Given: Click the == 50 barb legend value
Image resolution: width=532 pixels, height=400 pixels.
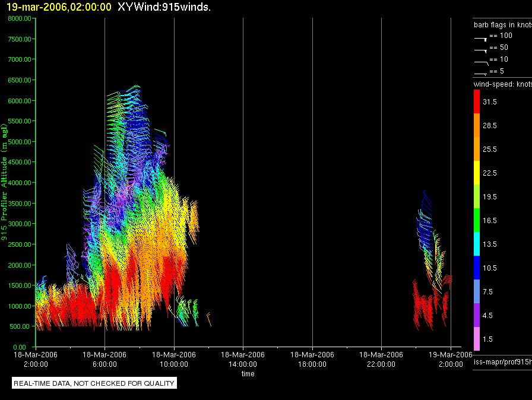Looking at the screenshot, I should click(x=499, y=47).
